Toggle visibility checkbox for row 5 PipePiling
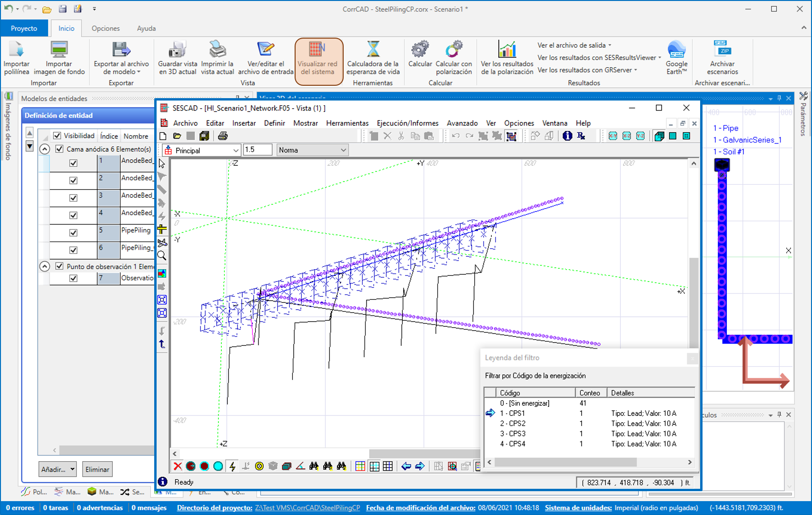The height and width of the screenshot is (515, 812). [x=73, y=233]
